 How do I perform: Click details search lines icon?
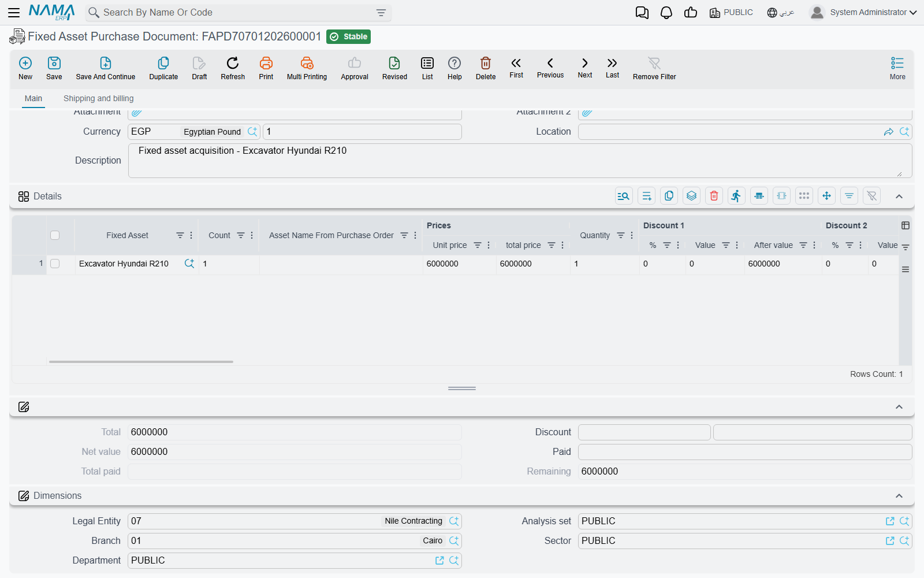[x=624, y=196]
